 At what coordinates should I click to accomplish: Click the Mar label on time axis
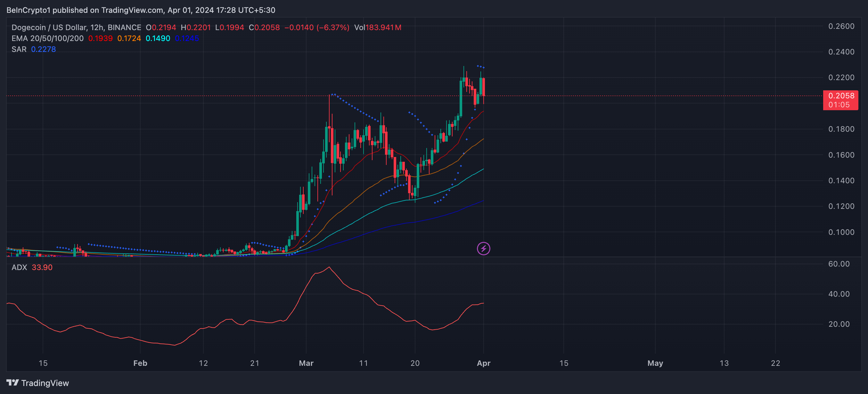click(306, 363)
